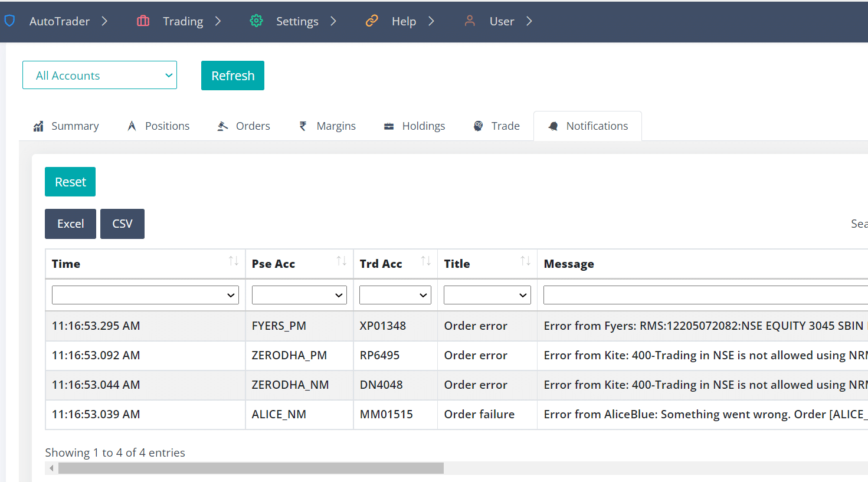The width and height of the screenshot is (868, 482).
Task: Click the Positions tab icon
Action: point(132,126)
